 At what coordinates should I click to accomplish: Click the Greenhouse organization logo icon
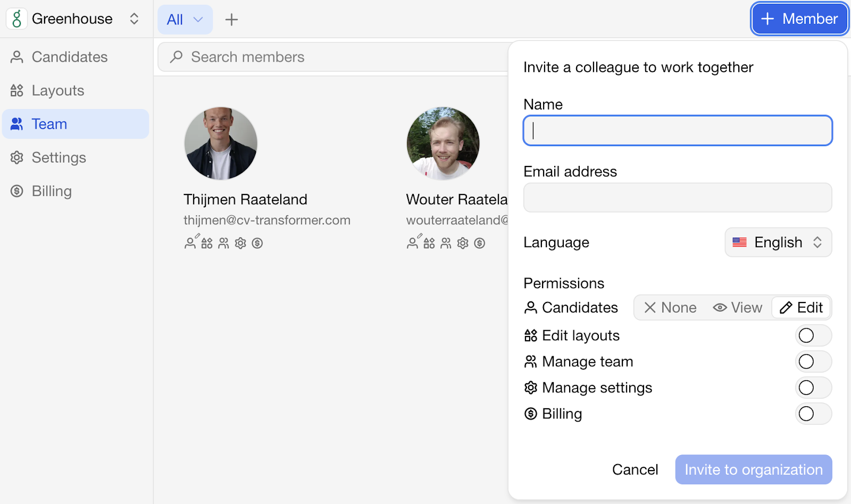[16, 19]
